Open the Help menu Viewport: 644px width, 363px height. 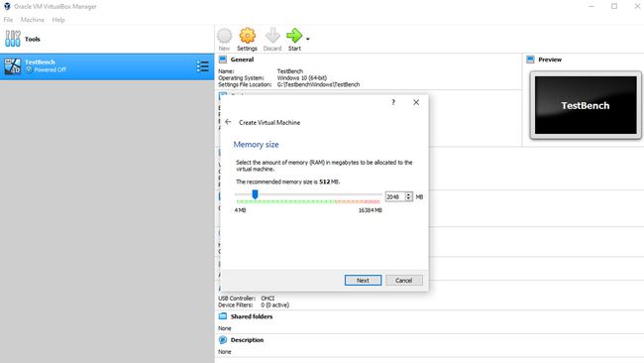click(58, 20)
